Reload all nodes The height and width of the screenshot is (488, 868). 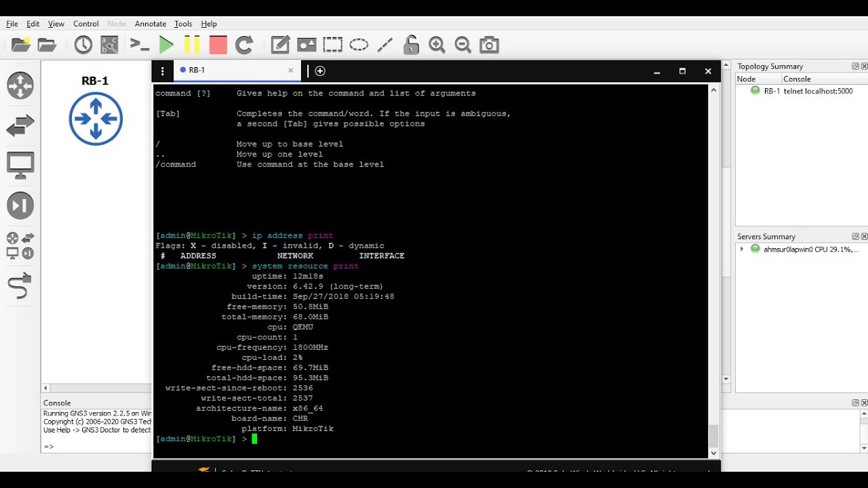pos(244,45)
